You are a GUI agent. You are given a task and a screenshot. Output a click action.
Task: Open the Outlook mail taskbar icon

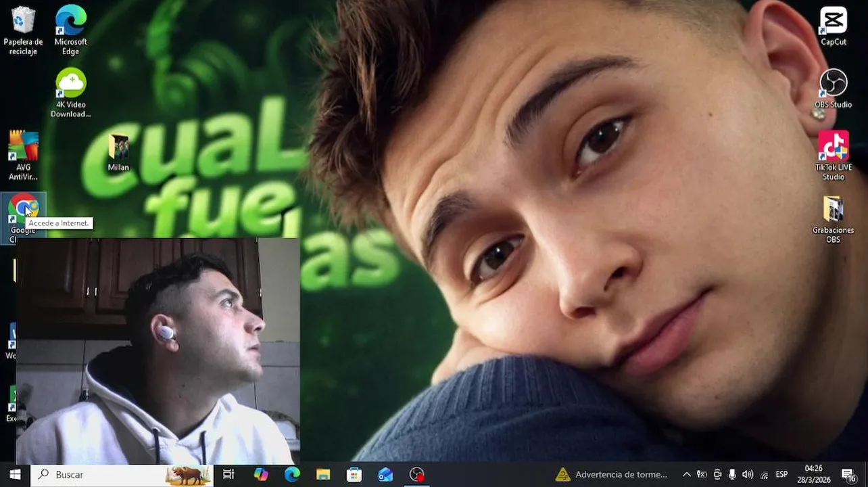385,475
